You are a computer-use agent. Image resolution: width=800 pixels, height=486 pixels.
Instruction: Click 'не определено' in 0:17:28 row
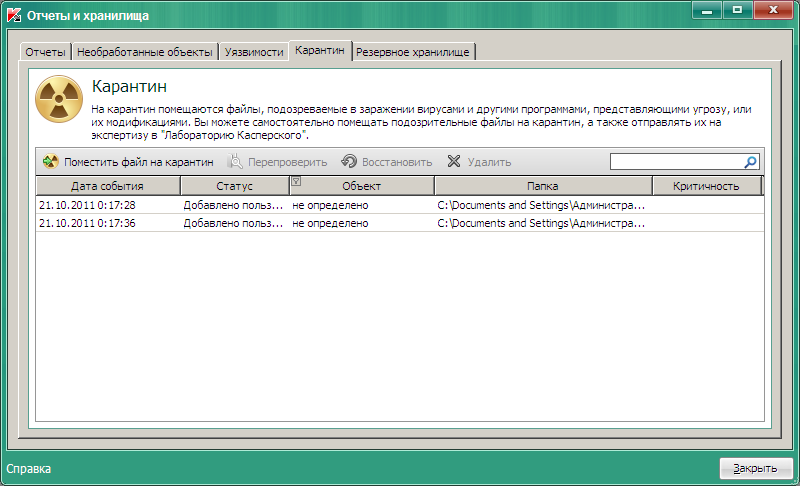click(330, 205)
